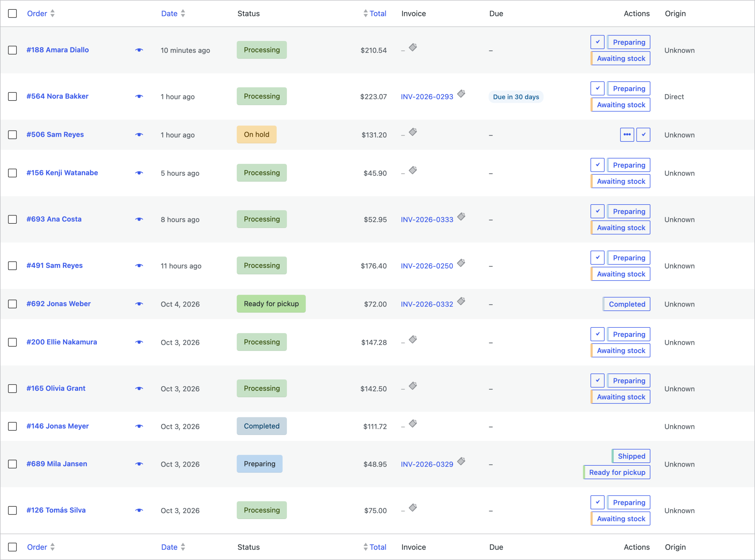This screenshot has height=560, width=755.
Task: Click the Due in 30 days badge
Action: tap(516, 97)
